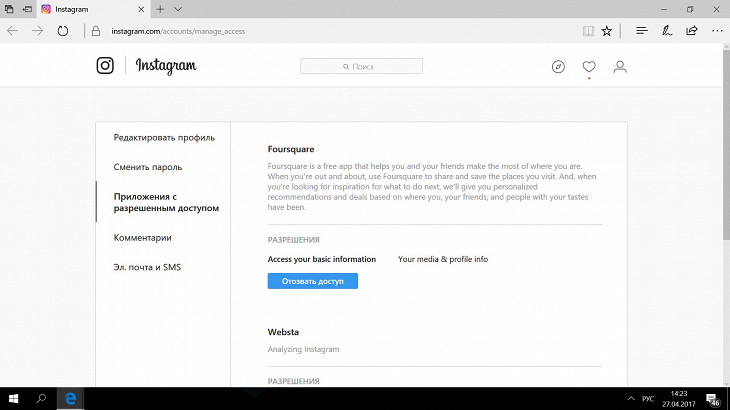Open browser More options ellipsis
Screen dimensions: 730x410
(716, 31)
